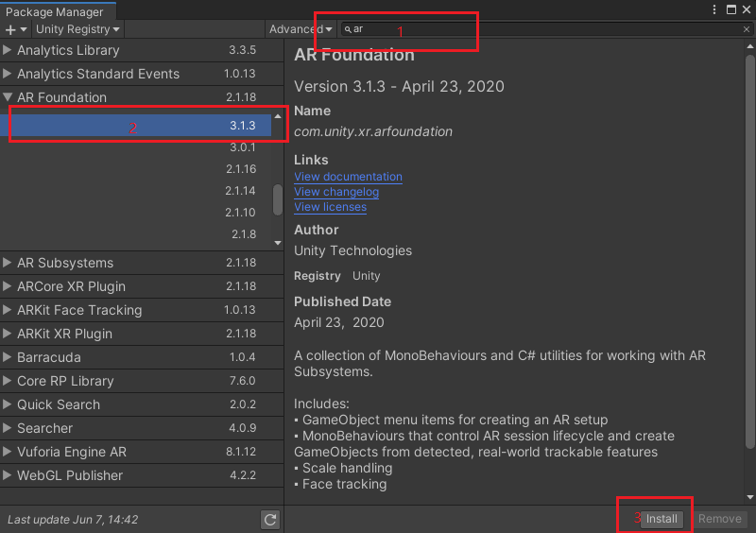Click the refresh package list icon
This screenshot has width=756, height=533.
[x=270, y=520]
